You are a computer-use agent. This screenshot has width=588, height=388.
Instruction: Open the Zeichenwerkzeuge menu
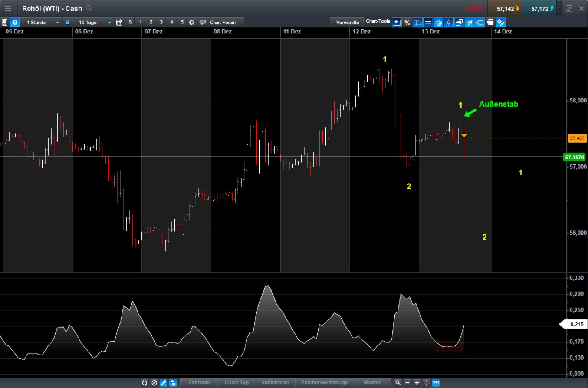coord(324,382)
